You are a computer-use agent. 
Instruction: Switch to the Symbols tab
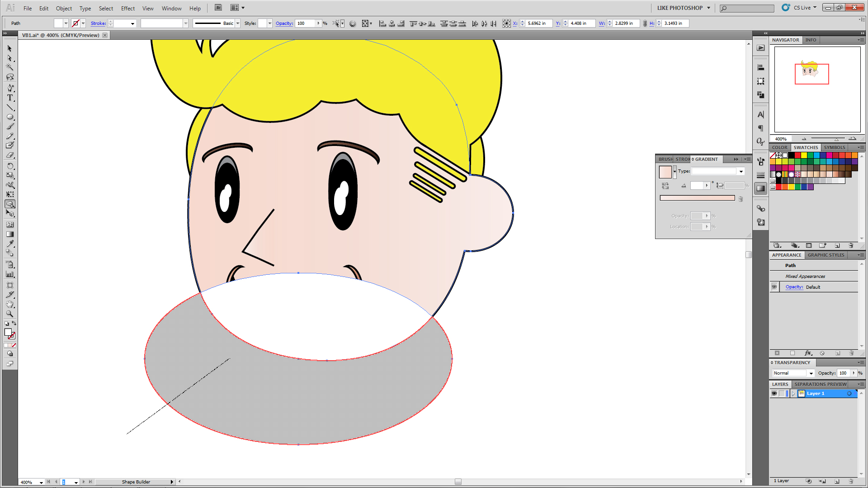tap(834, 147)
